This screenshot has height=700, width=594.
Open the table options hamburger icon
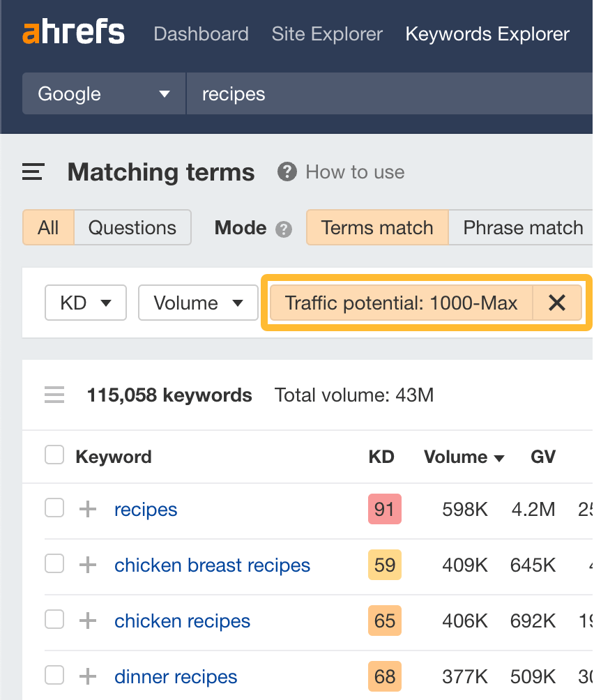point(54,395)
